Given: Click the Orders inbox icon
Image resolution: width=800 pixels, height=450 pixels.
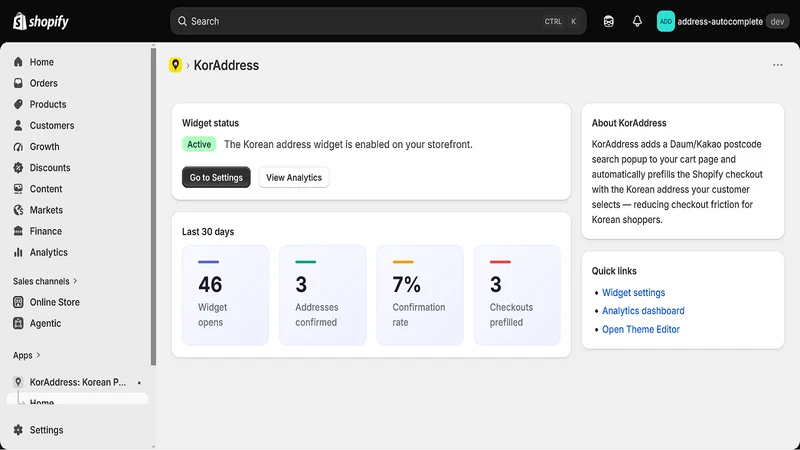Looking at the screenshot, I should pyautogui.click(x=18, y=83).
